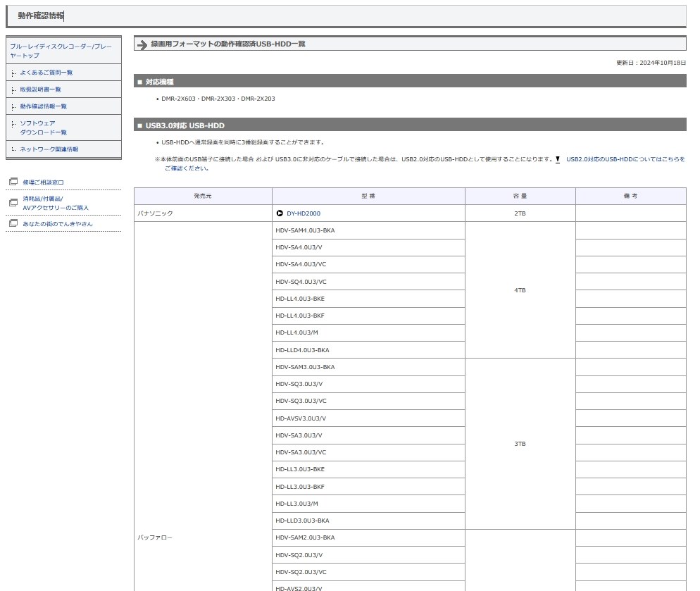Click the round arrow icon before DY-HD2000
The image size is (700, 591).
pyautogui.click(x=280, y=213)
